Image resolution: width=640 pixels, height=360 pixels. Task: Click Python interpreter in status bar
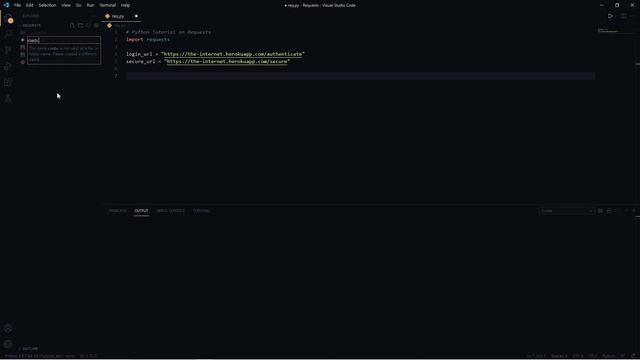pyautogui.click(x=40, y=356)
